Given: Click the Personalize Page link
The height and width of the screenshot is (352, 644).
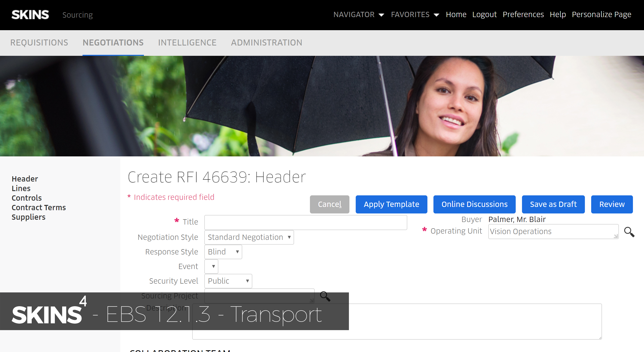Looking at the screenshot, I should point(602,15).
